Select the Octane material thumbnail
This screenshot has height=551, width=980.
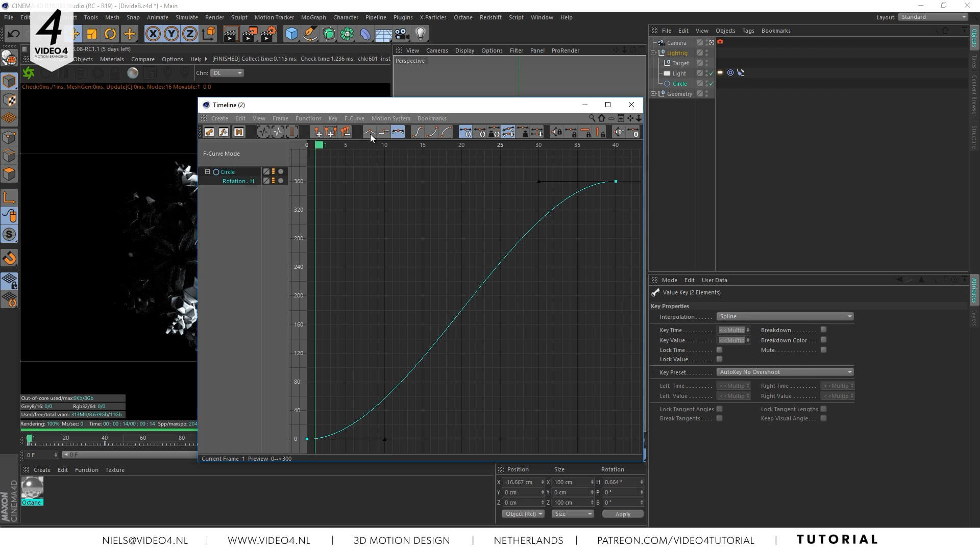[32, 488]
